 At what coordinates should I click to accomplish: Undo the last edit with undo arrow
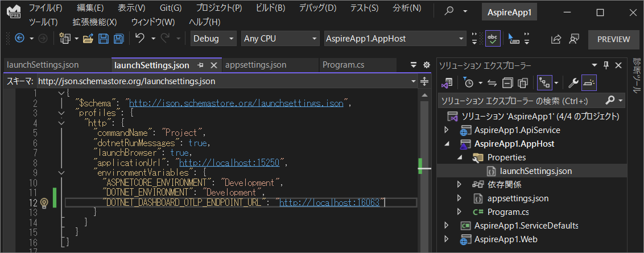[140, 38]
